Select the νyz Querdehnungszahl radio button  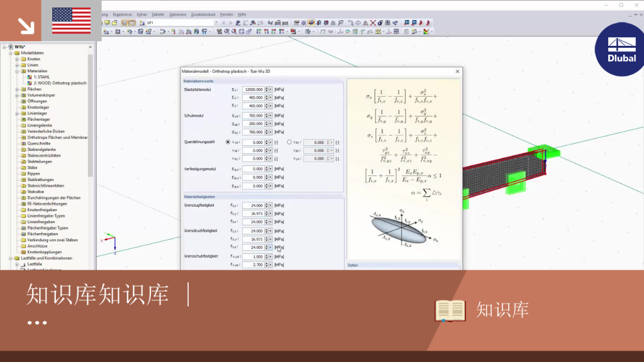(x=228, y=142)
